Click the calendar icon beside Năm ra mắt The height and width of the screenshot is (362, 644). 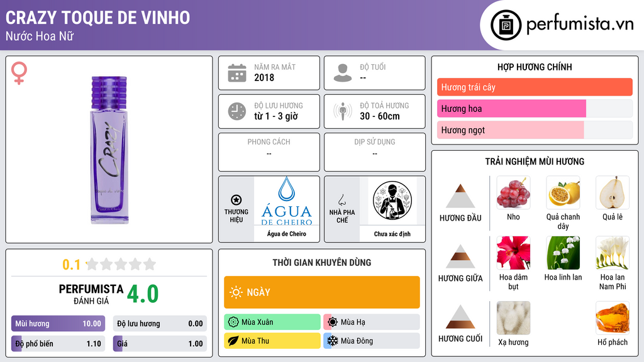coord(237,73)
